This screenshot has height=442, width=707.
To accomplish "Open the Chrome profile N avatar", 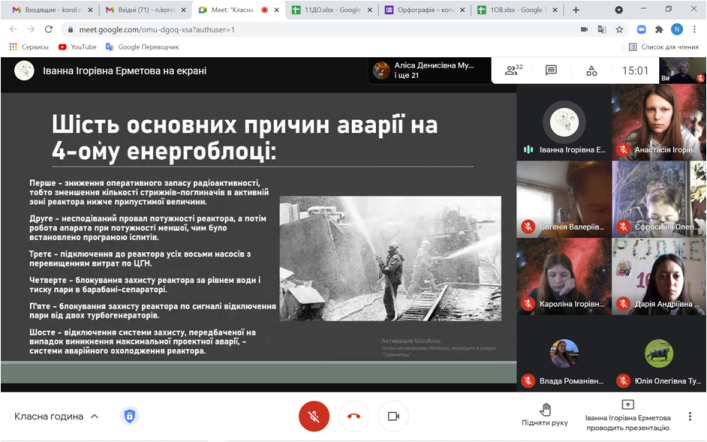I will coord(676,29).
